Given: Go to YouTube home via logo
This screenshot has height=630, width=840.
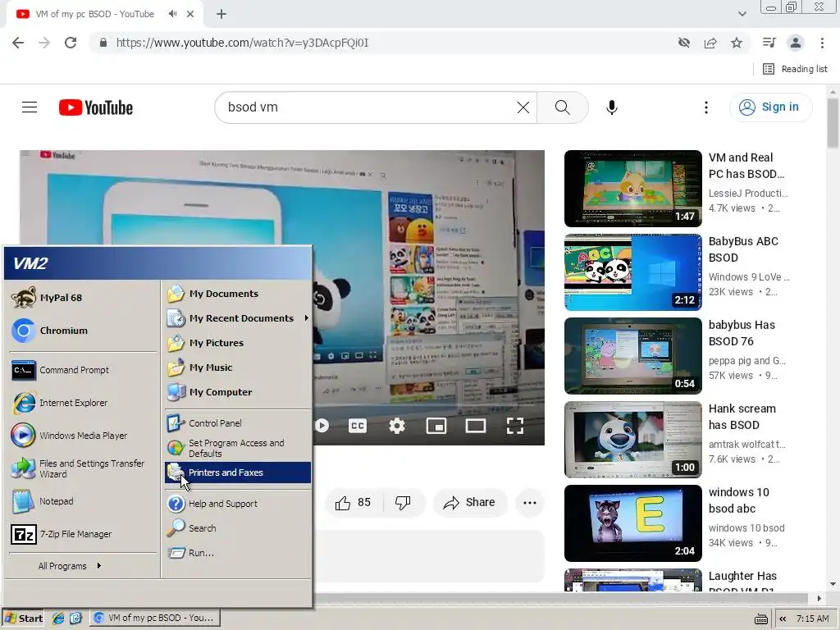Looking at the screenshot, I should [96, 107].
